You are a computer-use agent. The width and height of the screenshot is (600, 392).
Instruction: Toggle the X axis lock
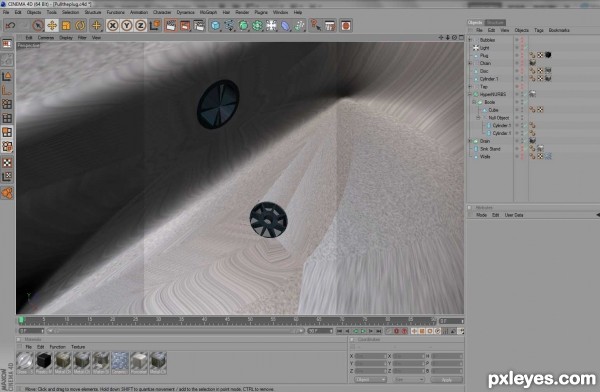pyautogui.click(x=112, y=26)
